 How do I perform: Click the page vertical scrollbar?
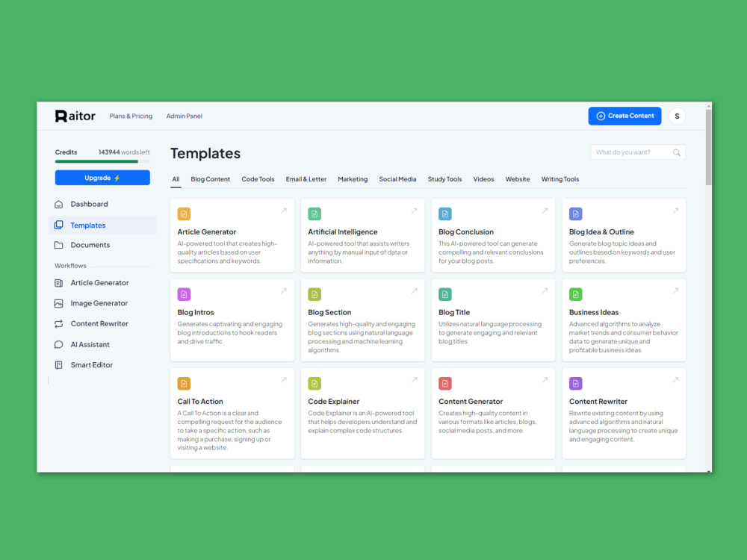[708, 148]
